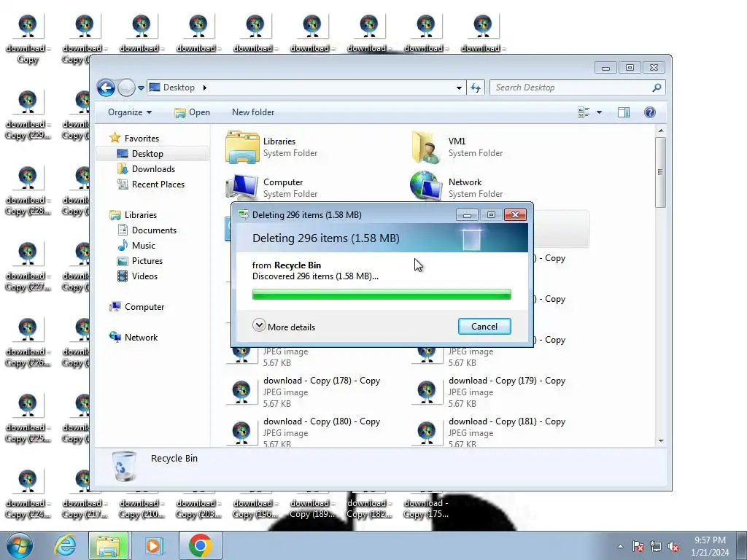The height and width of the screenshot is (560, 747).
Task: Open the taskbar clock and date
Action: (x=710, y=546)
